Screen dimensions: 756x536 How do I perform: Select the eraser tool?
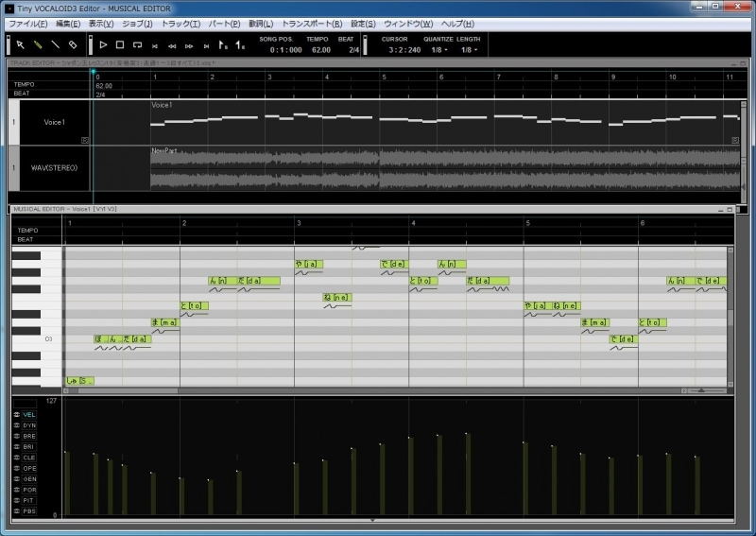[x=73, y=44]
